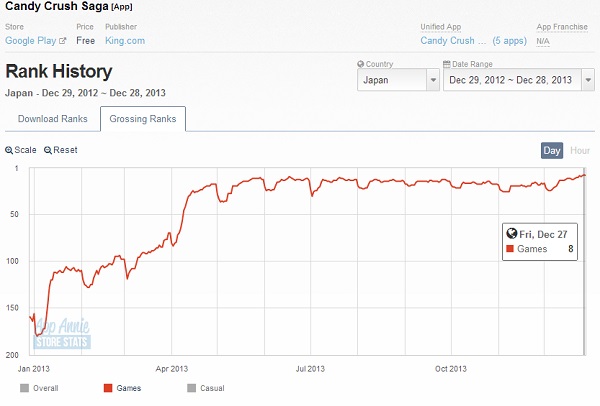
Task: Click the Scale magnifier icon
Action: 9,150
